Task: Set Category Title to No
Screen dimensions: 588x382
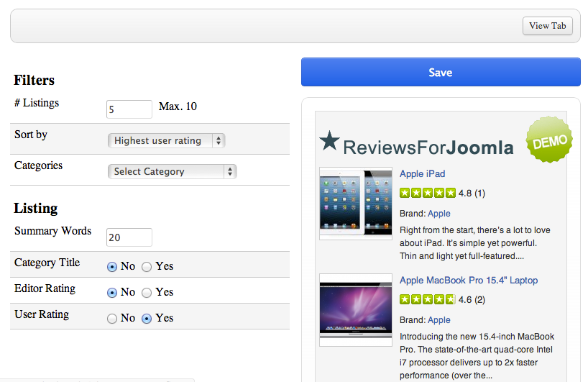Action: click(112, 267)
